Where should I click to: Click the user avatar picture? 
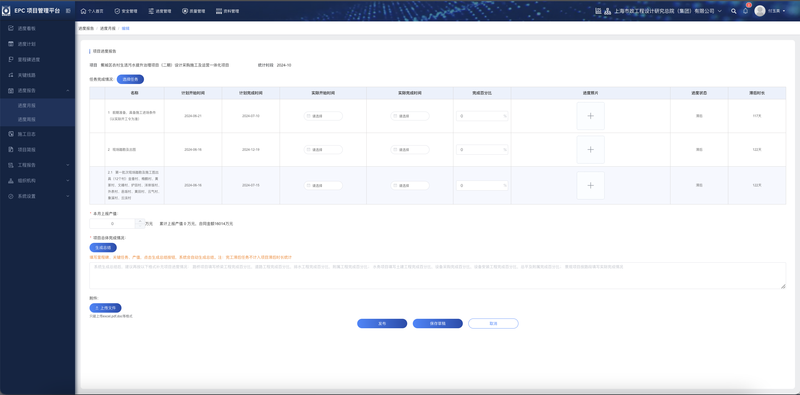[760, 11]
